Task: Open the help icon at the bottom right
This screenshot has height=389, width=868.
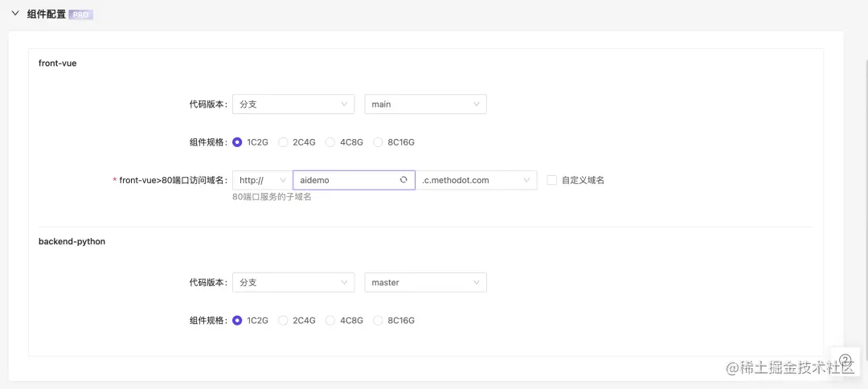Action: [845, 362]
